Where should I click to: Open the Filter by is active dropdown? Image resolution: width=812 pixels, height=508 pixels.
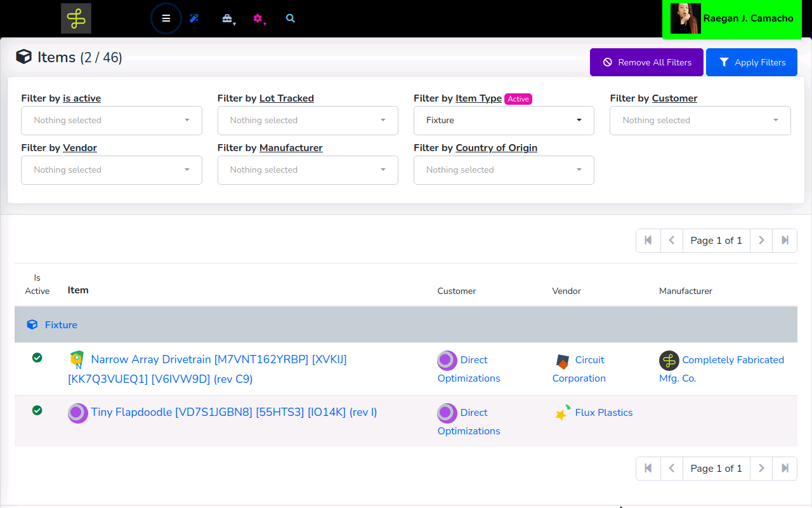click(x=112, y=121)
